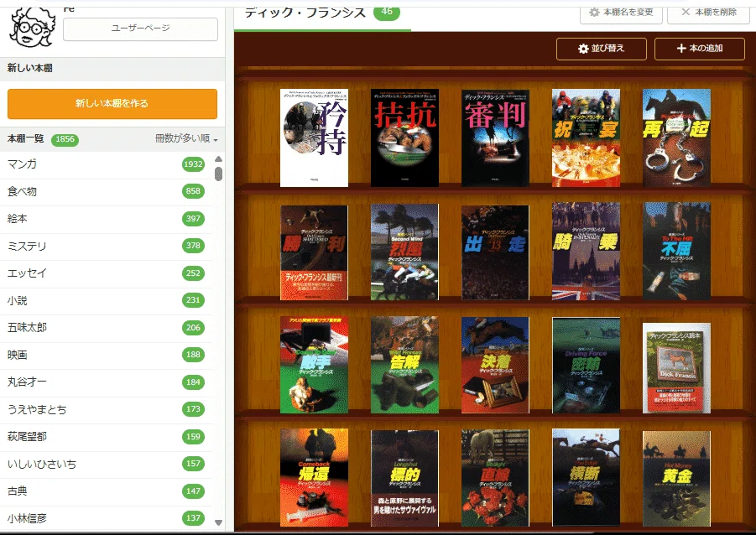756x535 pixels.
Task: Open the 萩尾望都 bookshelf
Action: 106,437
